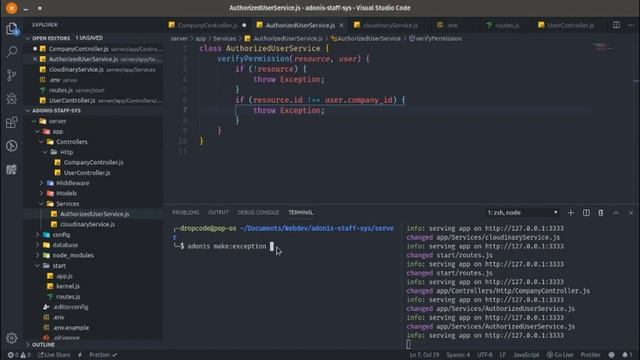Collapse the server folder
Viewport: 640px width, 360px height.
pos(34,121)
